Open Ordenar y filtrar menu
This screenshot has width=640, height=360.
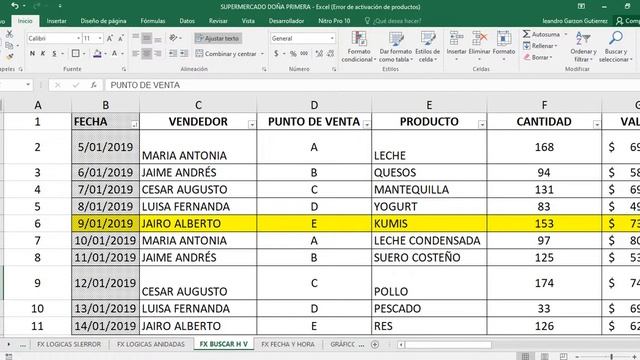(583, 47)
